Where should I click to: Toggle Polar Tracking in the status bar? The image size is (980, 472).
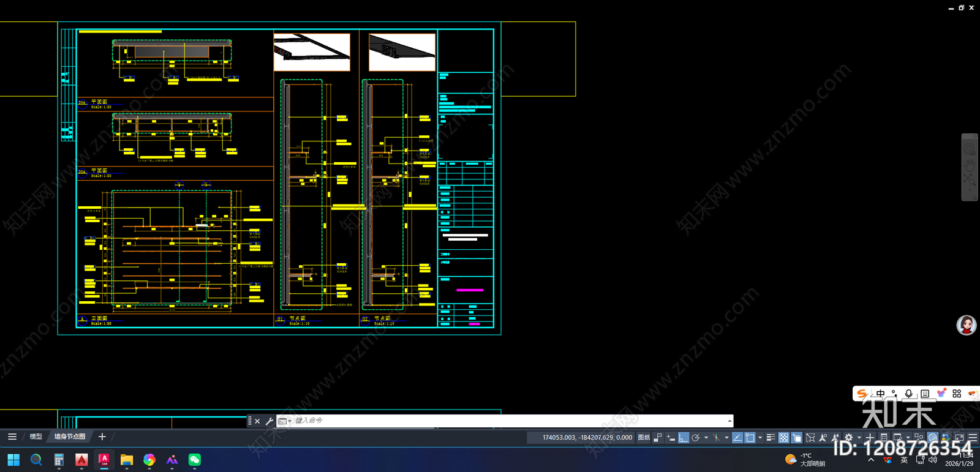696,437
